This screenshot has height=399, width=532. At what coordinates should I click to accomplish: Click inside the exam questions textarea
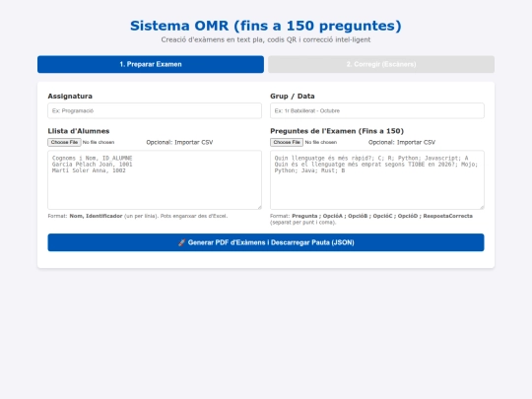[x=377, y=180]
